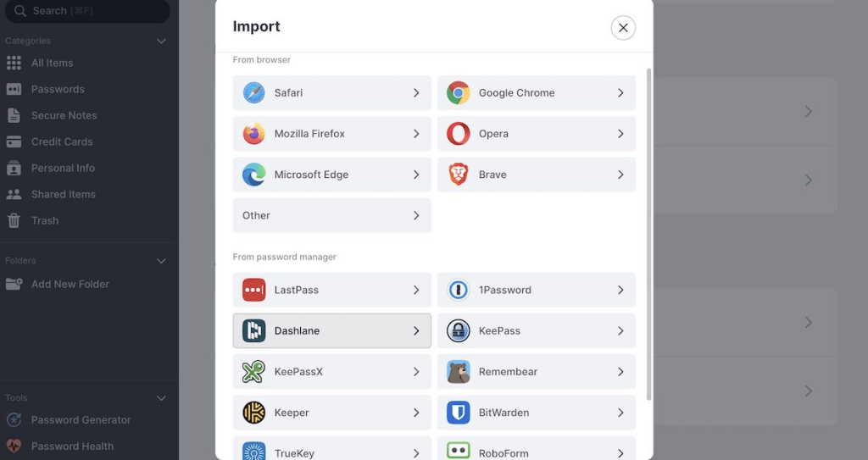Click the Opera logo icon
Viewport: 868px width, 460px height.
[x=459, y=134]
